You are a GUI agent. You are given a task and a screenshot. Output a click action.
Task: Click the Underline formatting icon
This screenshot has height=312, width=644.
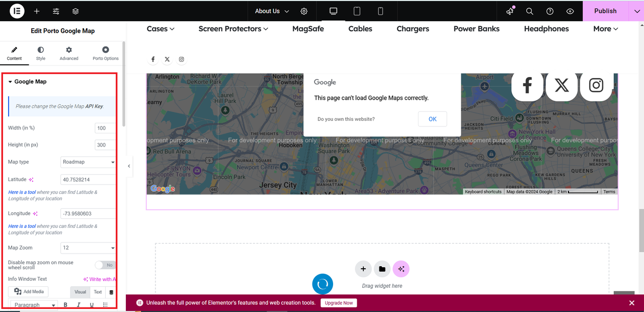[x=92, y=305]
